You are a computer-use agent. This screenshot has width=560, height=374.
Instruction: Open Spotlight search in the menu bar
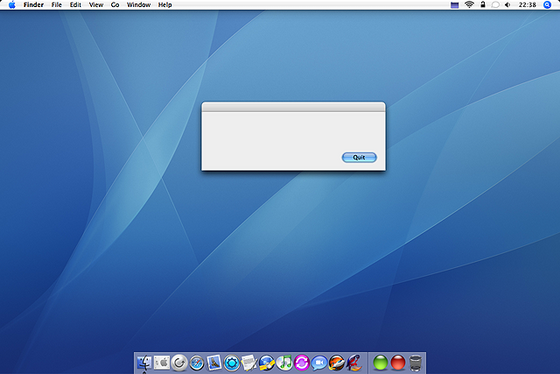[x=547, y=5]
